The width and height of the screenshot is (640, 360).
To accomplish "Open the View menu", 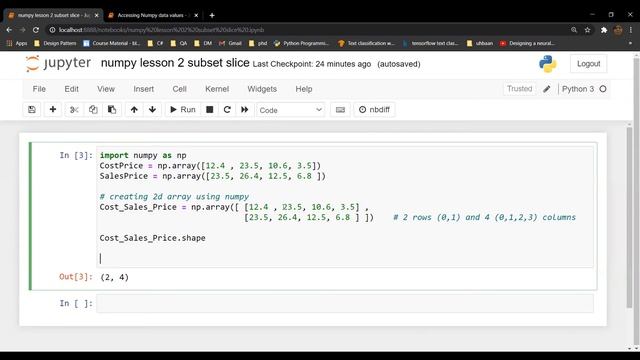I will pyautogui.click(x=106, y=89).
